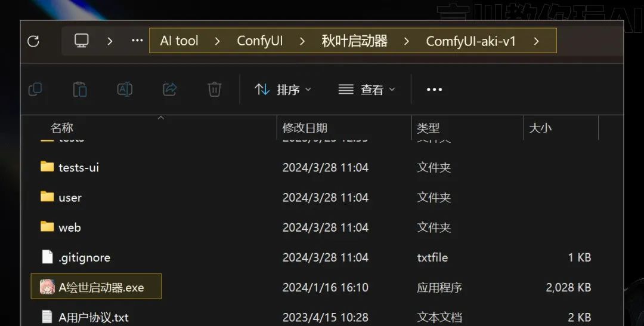Click the user folder icon
644x326 pixels.
(47, 196)
